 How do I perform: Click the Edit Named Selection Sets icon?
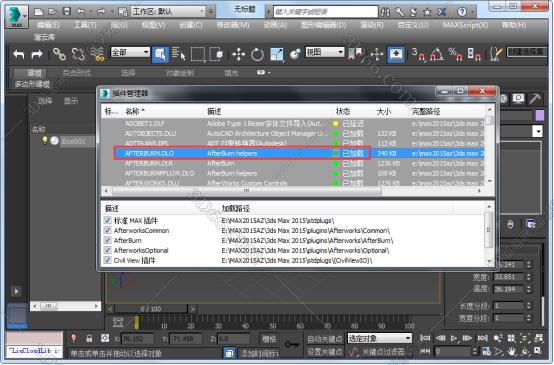[496, 54]
